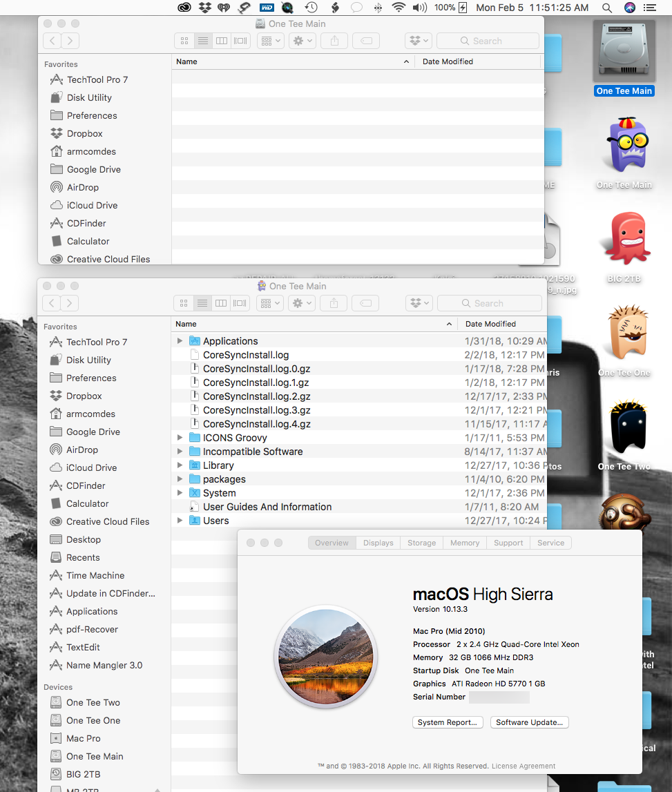Sort top window by Name column
This screenshot has height=792, width=672.
[293, 61]
